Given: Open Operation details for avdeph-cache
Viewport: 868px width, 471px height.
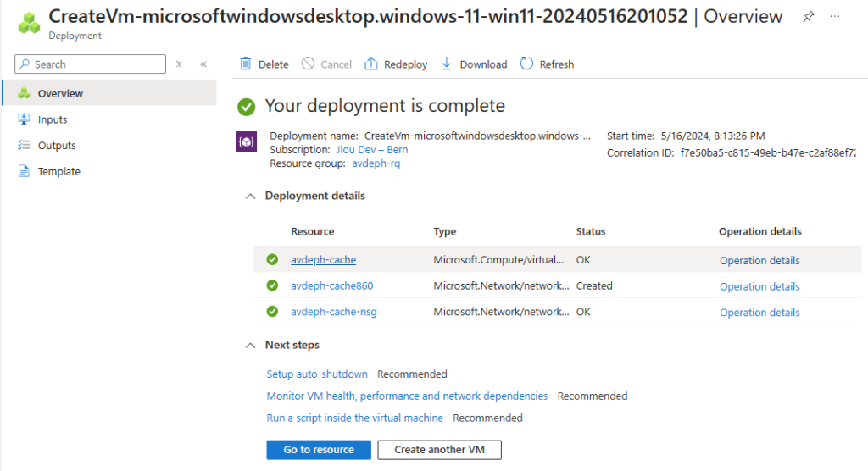Looking at the screenshot, I should coord(759,260).
